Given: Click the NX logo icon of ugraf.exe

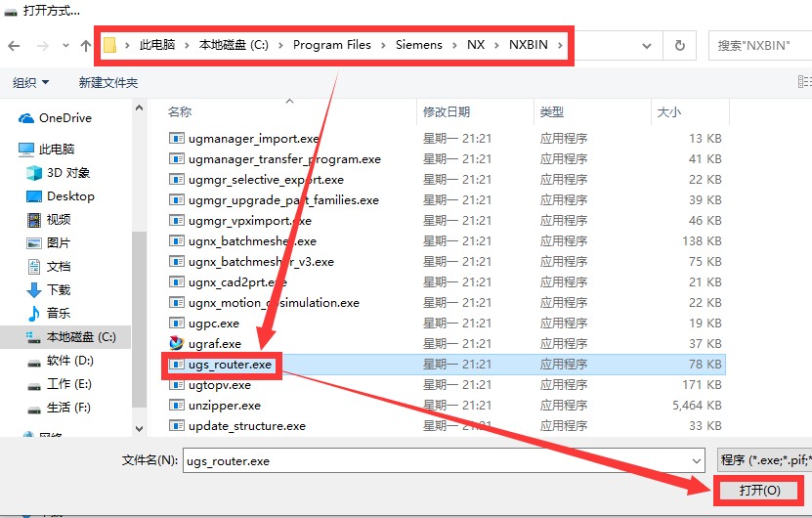Looking at the screenshot, I should point(177,343).
